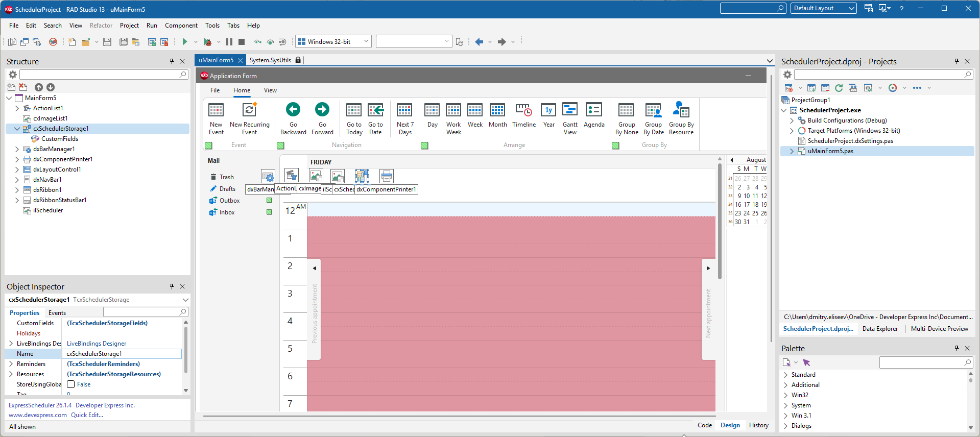This screenshot has width=980, height=437.
Task: Select the dxBarManager component icon on form
Action: [268, 177]
